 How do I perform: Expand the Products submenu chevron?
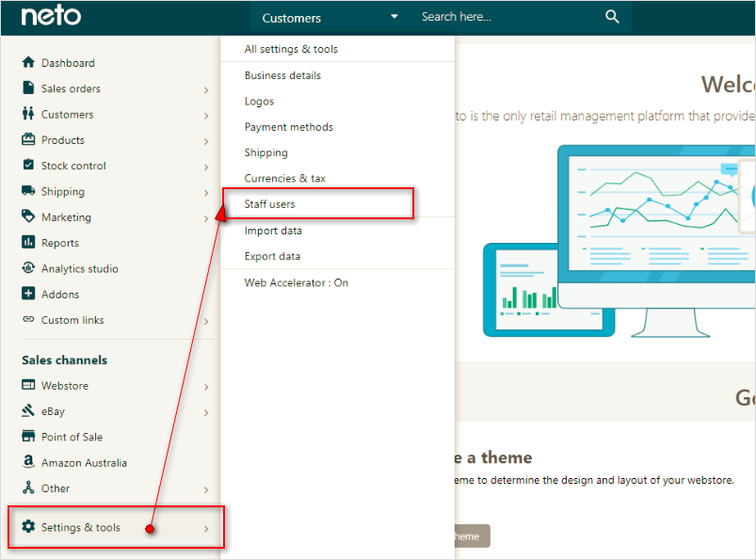point(205,141)
